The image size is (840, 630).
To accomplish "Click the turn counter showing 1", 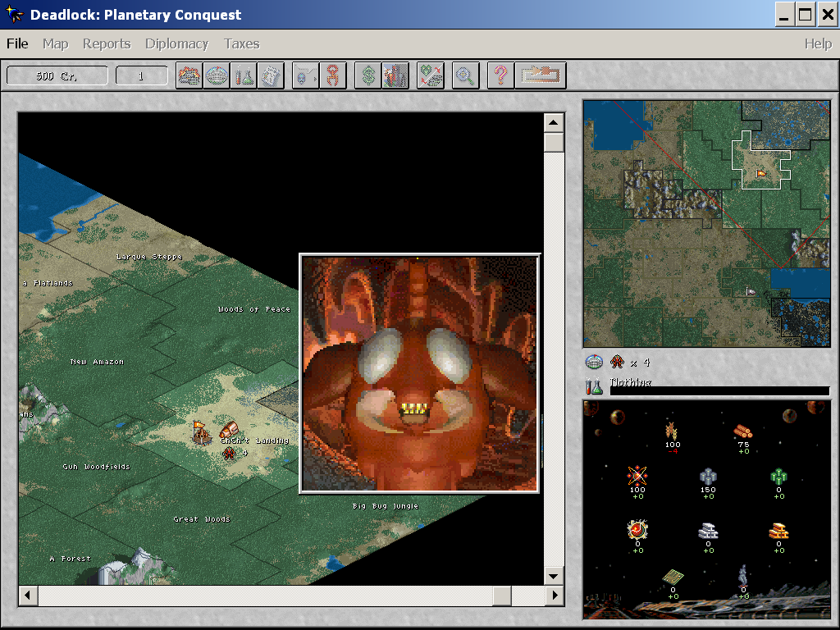I will pyautogui.click(x=142, y=75).
